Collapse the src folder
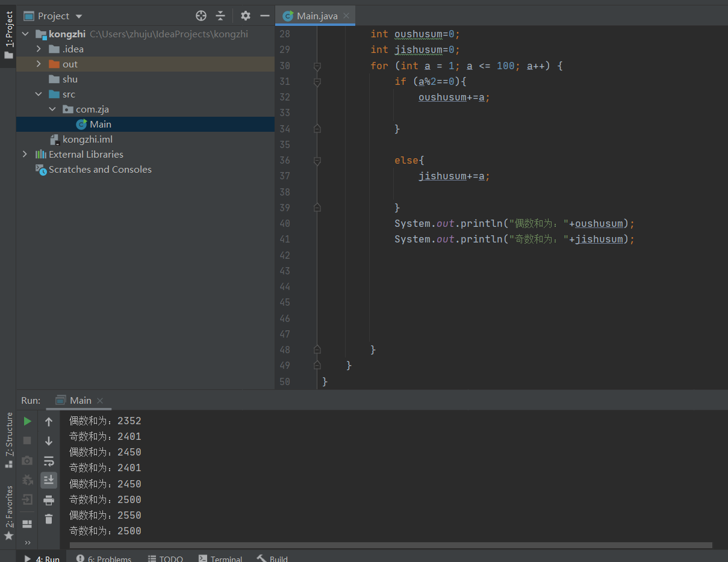728x562 pixels. (x=39, y=94)
